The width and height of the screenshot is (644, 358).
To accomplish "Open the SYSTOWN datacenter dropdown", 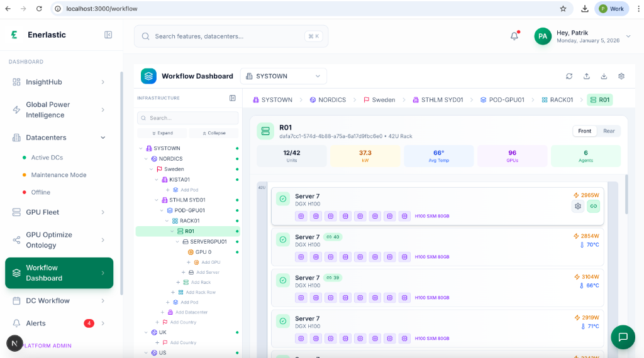I will pyautogui.click(x=284, y=76).
